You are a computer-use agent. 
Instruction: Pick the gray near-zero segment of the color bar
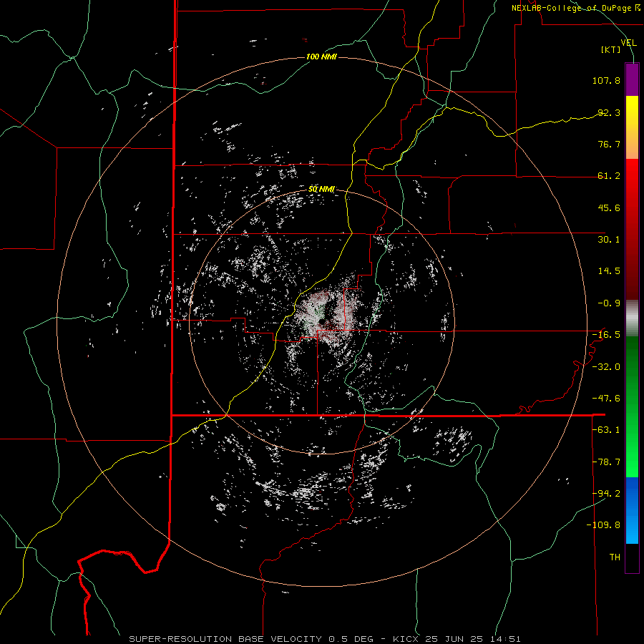(632, 318)
